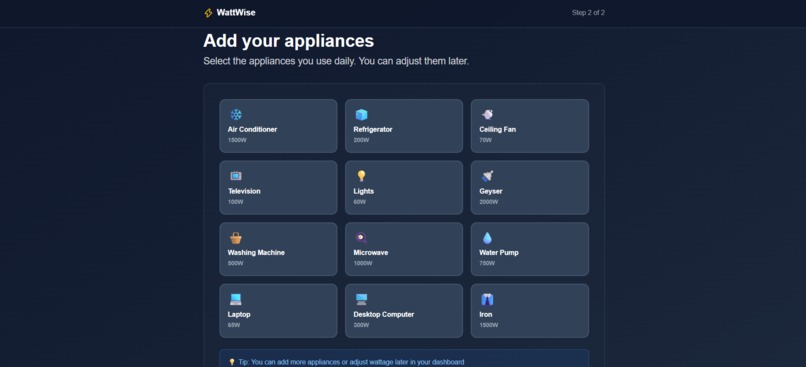Image resolution: width=806 pixels, height=367 pixels.
Task: Click the Desktop Computer monitor icon
Action: pos(361,300)
